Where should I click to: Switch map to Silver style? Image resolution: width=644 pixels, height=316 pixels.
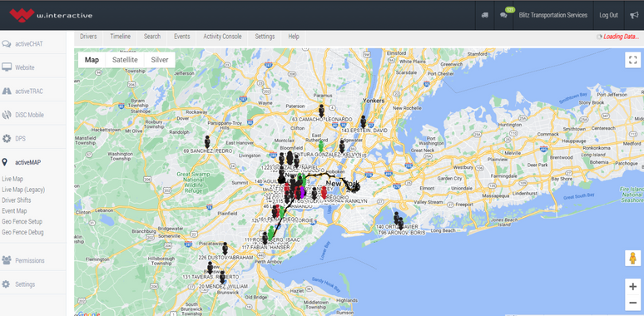160,60
